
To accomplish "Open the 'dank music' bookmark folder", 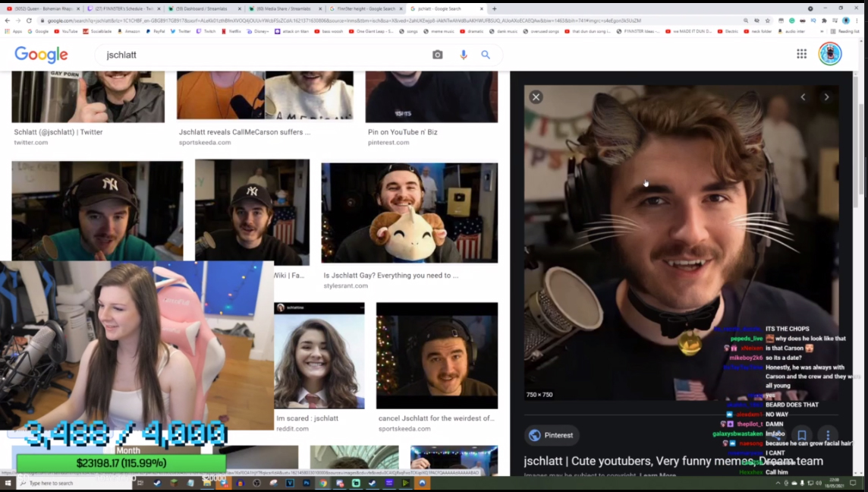I will click(505, 32).
